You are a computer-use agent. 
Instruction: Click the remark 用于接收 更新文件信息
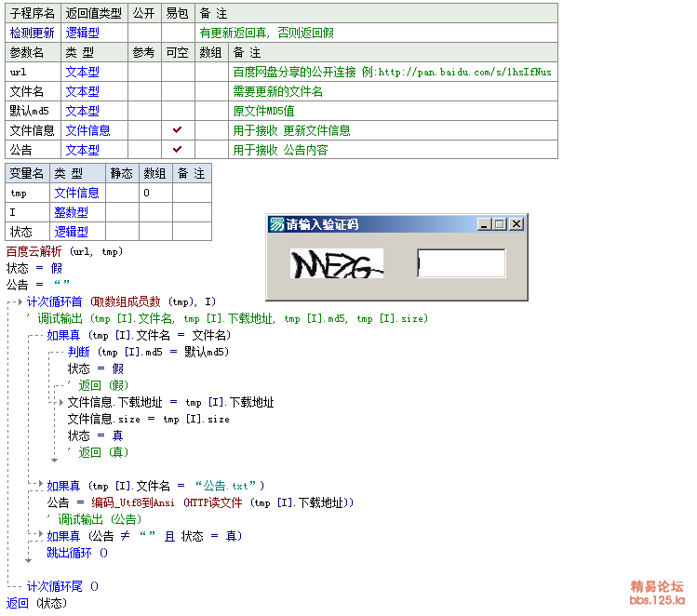(291, 130)
